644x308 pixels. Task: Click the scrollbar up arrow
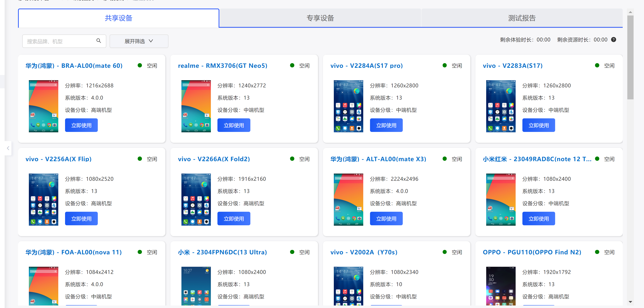[630, 12]
